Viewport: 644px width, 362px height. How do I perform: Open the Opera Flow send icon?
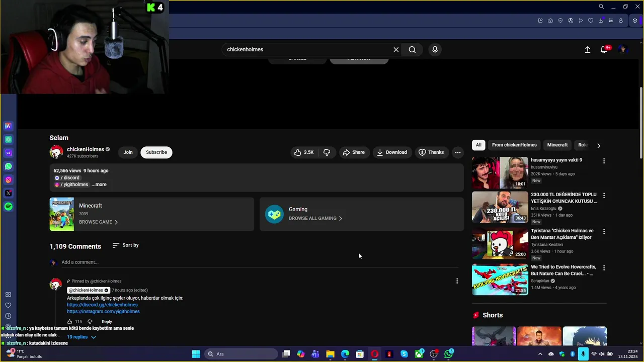point(581,21)
